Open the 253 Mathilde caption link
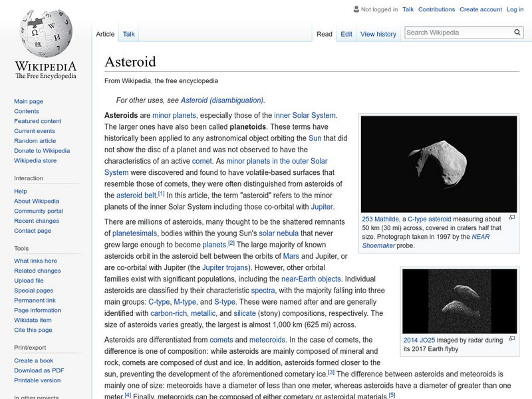 (x=380, y=219)
